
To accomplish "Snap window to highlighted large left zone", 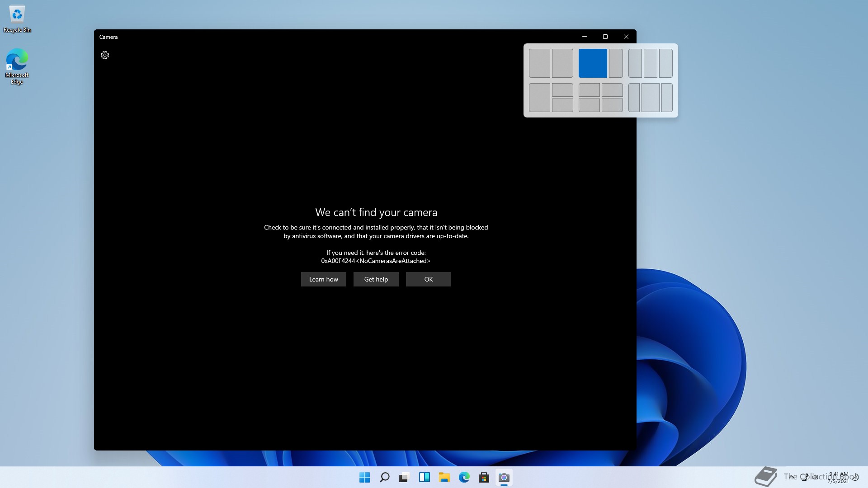I will point(593,63).
